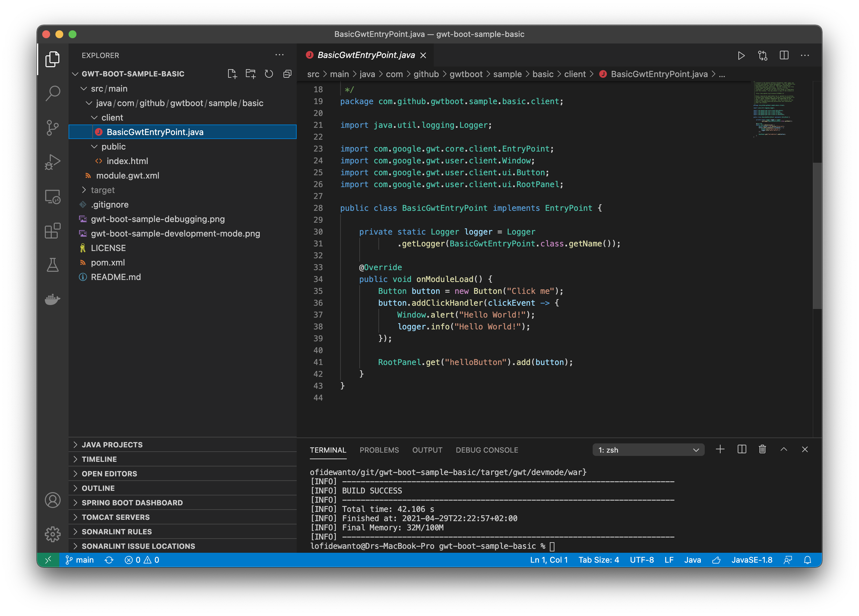Click the main branch in status bar
Viewport: 859px width, 616px height.
(80, 560)
